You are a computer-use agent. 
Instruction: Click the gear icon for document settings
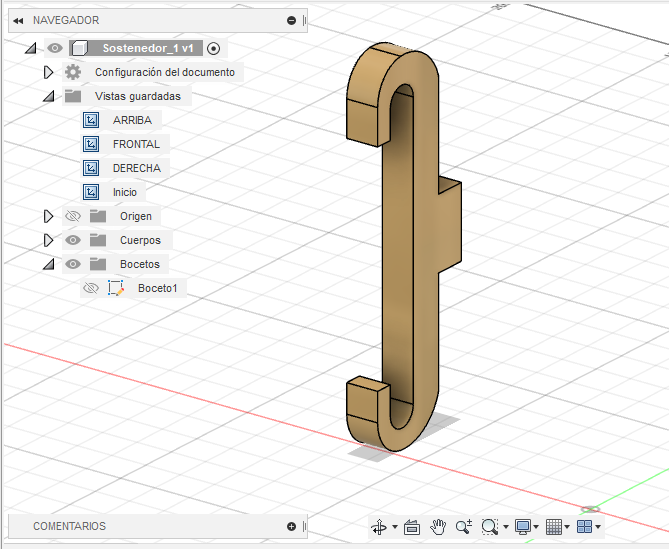click(x=73, y=72)
